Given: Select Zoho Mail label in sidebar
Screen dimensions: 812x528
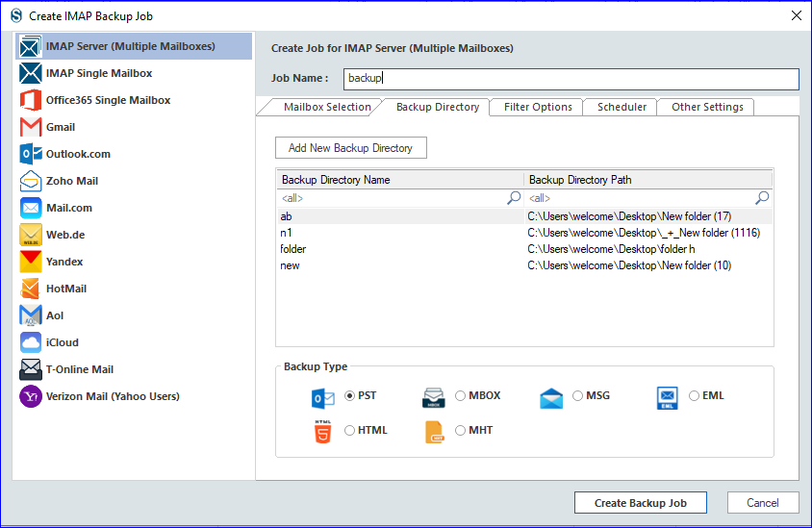Looking at the screenshot, I should (x=72, y=181).
